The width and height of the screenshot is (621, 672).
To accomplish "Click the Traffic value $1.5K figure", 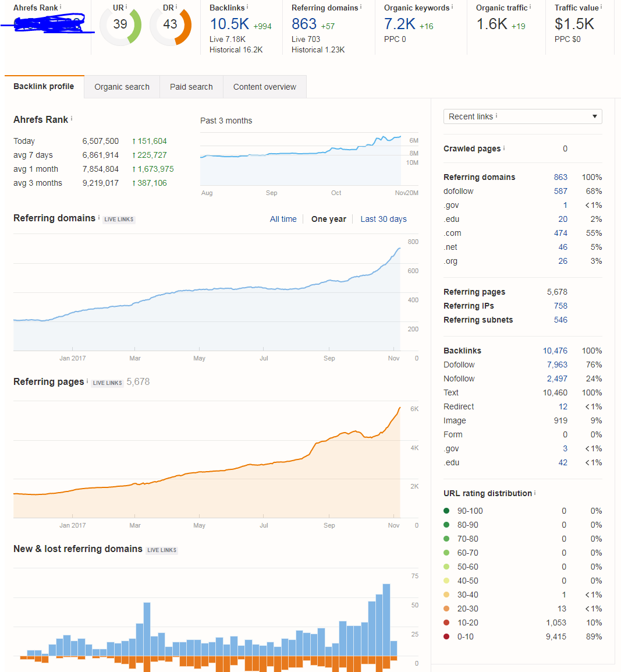I will coord(574,24).
